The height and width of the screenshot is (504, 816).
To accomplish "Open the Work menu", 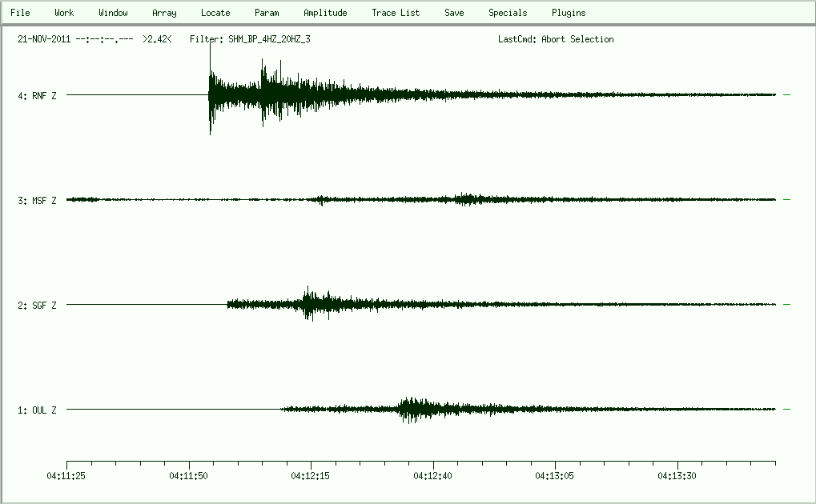I will [64, 13].
